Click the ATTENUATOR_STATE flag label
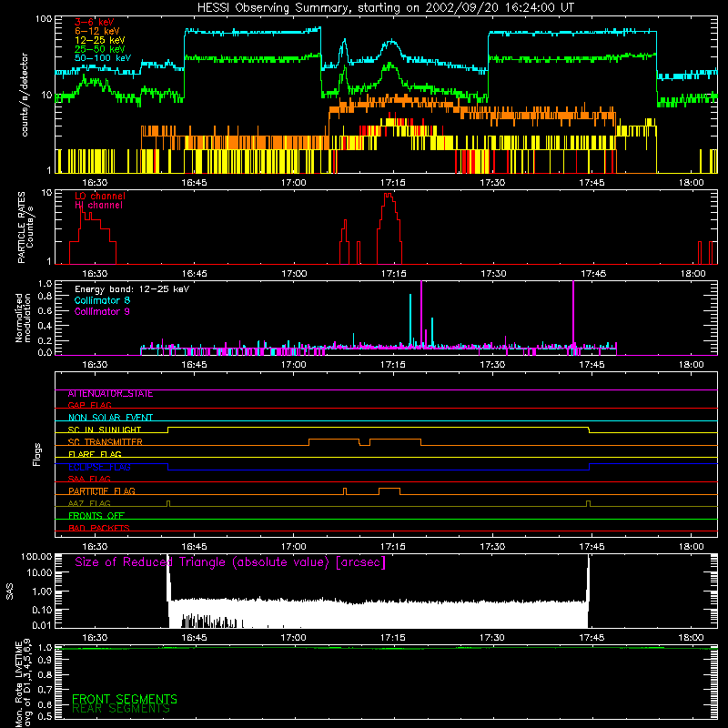Image resolution: width=728 pixels, height=728 pixels. (110, 394)
